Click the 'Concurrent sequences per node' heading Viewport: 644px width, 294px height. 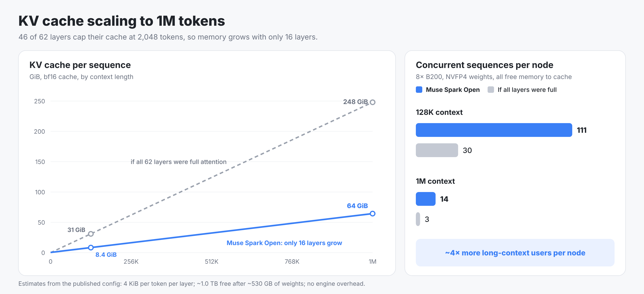click(485, 65)
